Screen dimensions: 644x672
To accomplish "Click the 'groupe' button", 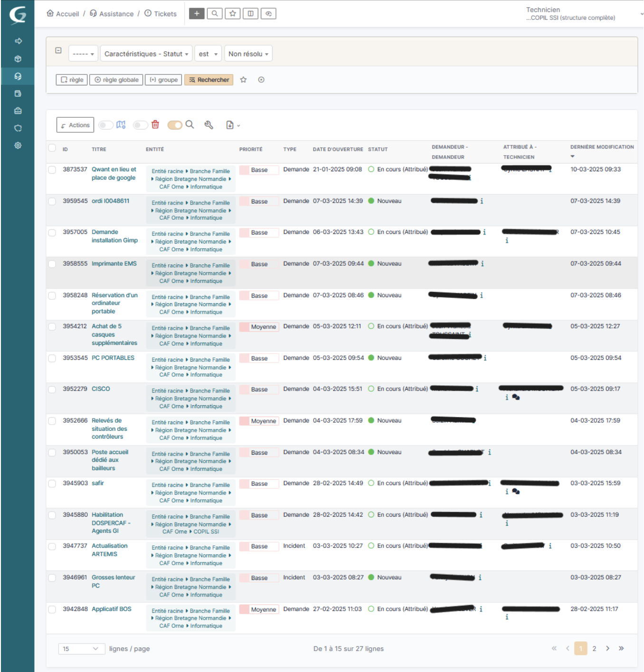I will pos(163,80).
